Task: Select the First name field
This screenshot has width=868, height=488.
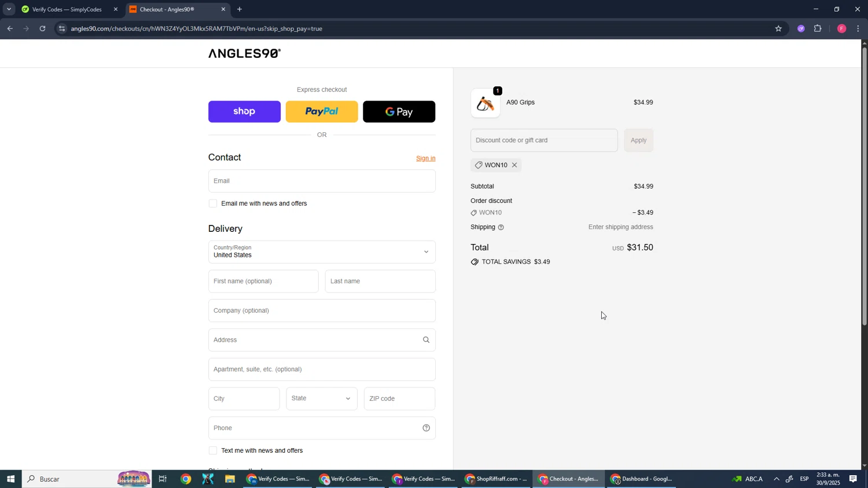Action: point(263,281)
